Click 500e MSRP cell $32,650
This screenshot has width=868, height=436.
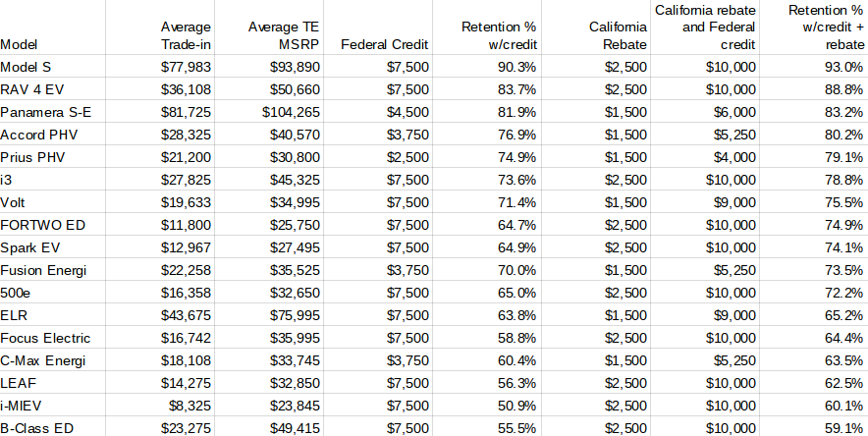295,293
